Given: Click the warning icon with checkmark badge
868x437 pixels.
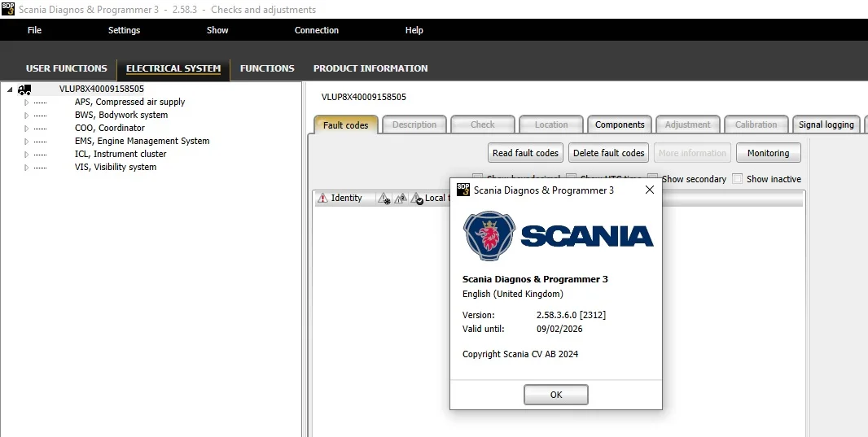Looking at the screenshot, I should pos(417,198).
